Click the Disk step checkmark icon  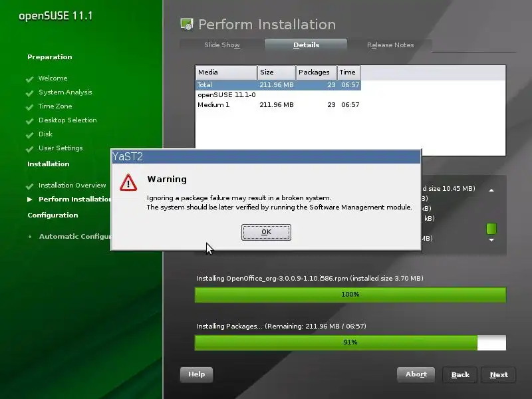click(x=29, y=135)
